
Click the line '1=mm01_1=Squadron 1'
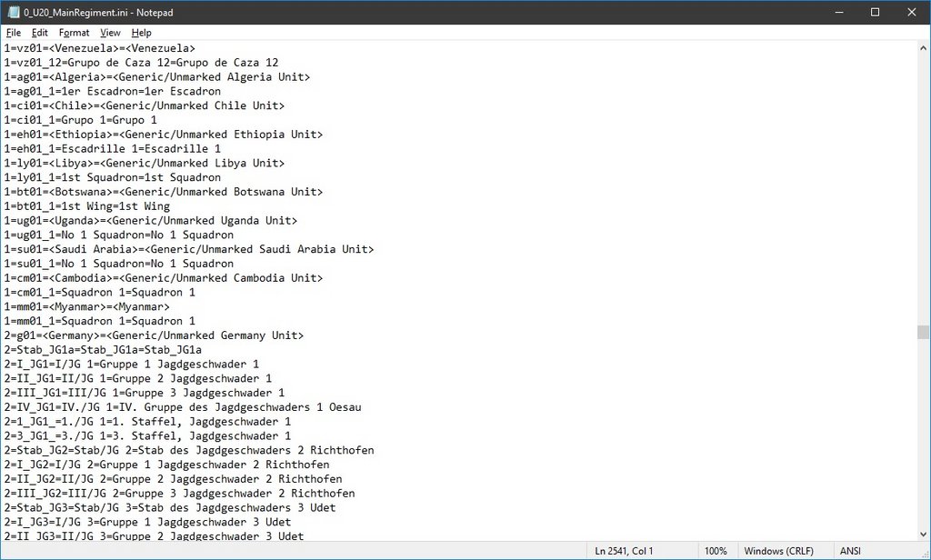[x=100, y=321]
